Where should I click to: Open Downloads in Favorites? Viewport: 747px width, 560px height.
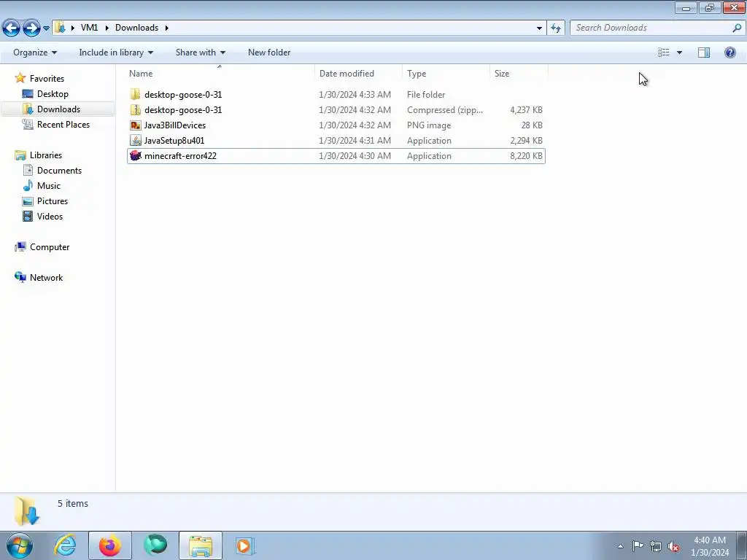click(x=58, y=109)
